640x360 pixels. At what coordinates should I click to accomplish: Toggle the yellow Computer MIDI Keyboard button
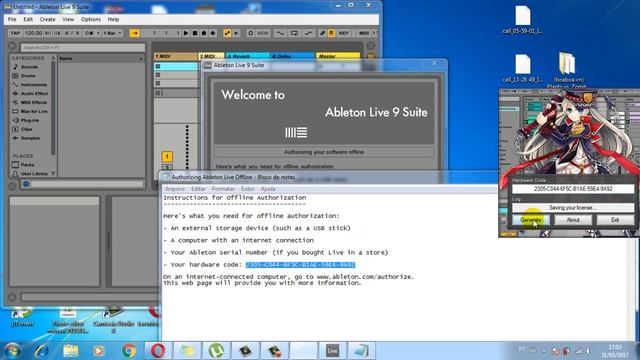coord(331,33)
